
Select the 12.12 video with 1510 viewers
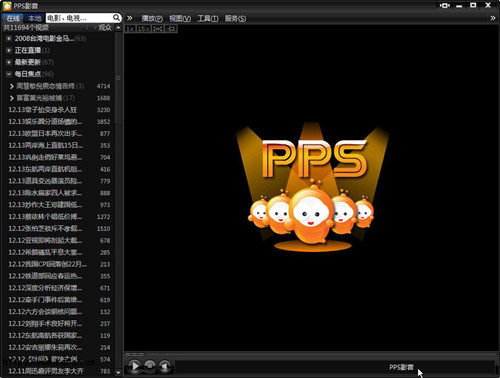(59, 229)
